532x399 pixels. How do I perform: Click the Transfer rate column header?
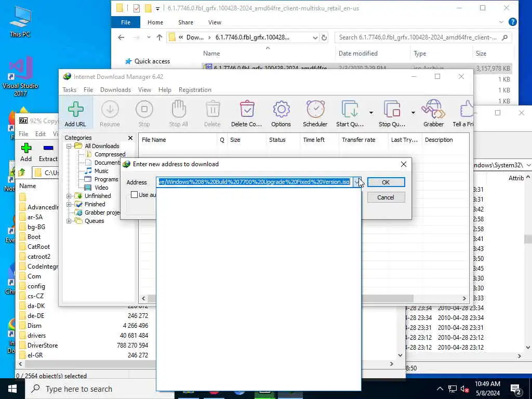[x=363, y=140]
